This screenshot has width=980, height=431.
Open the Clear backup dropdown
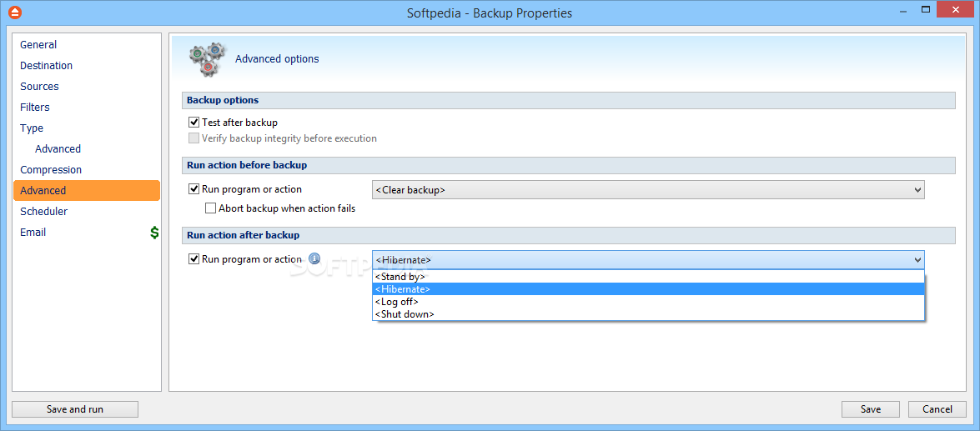(648, 190)
